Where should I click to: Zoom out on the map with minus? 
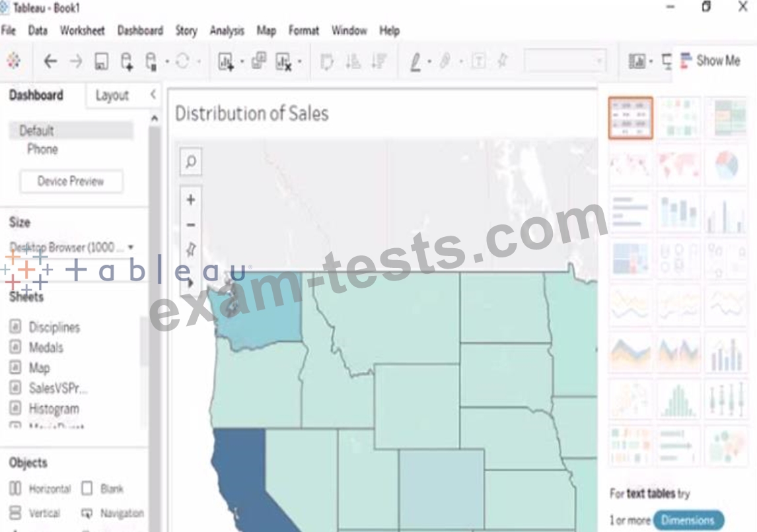191,225
